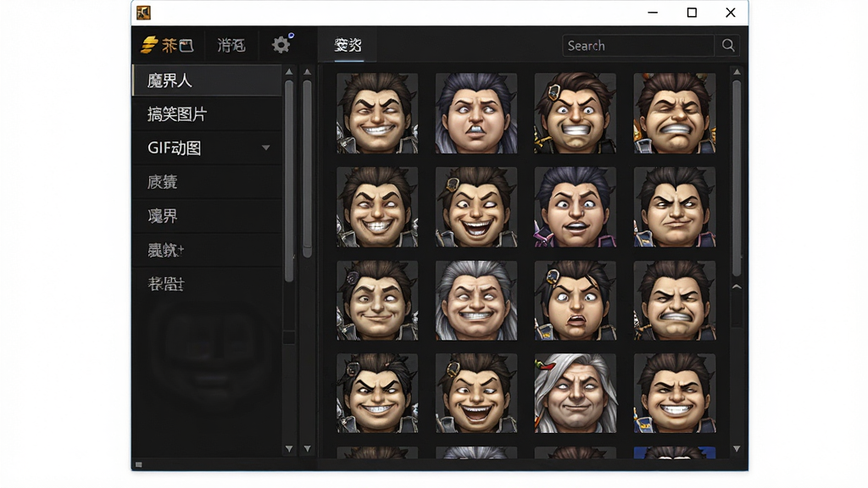Pick the first sticker in the fourth row
Image resolution: width=868 pixels, height=488 pixels.
pos(377,393)
